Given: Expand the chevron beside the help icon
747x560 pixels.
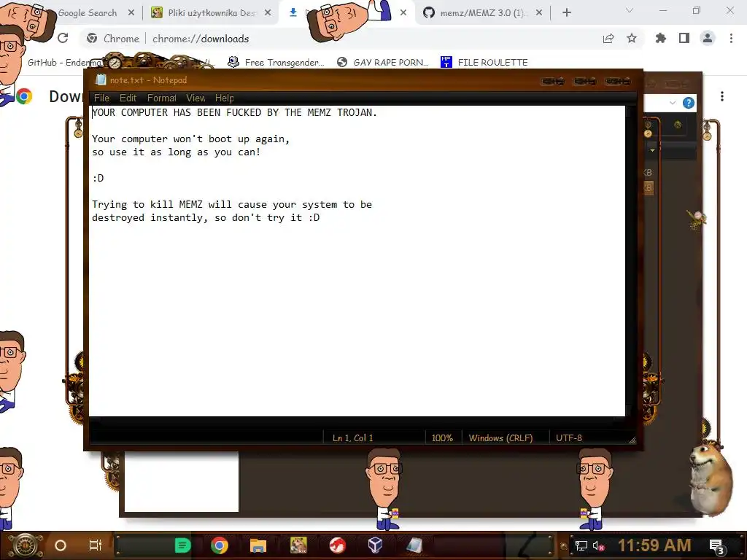Looking at the screenshot, I should 673,103.
